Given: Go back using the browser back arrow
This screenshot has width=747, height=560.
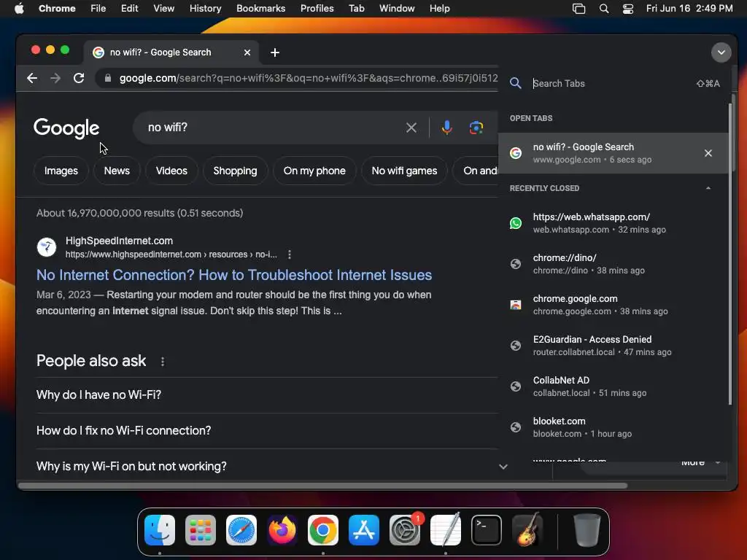Looking at the screenshot, I should tap(32, 78).
